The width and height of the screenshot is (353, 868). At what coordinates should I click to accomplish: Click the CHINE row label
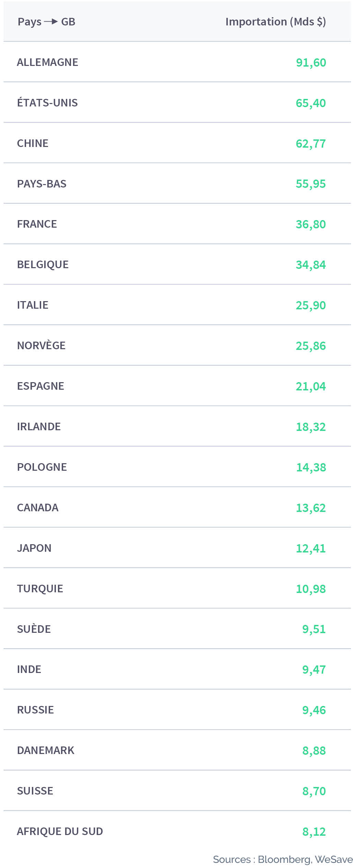(33, 143)
